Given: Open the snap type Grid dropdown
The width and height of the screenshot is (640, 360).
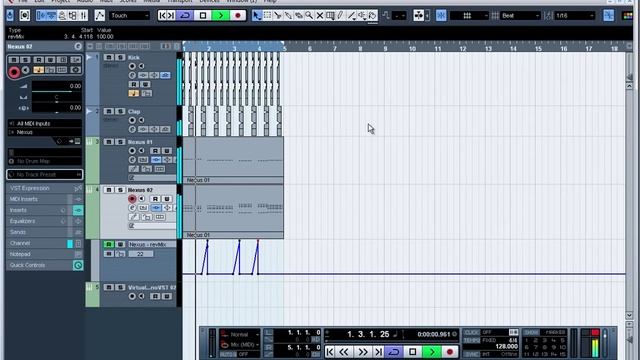Looking at the screenshot, I should (x=469, y=16).
